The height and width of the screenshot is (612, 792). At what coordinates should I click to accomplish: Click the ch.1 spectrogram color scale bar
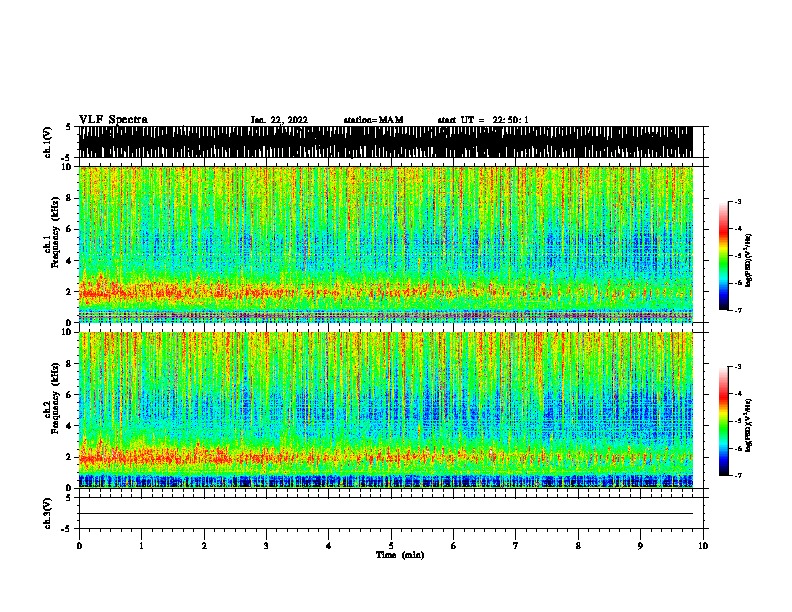click(724, 256)
